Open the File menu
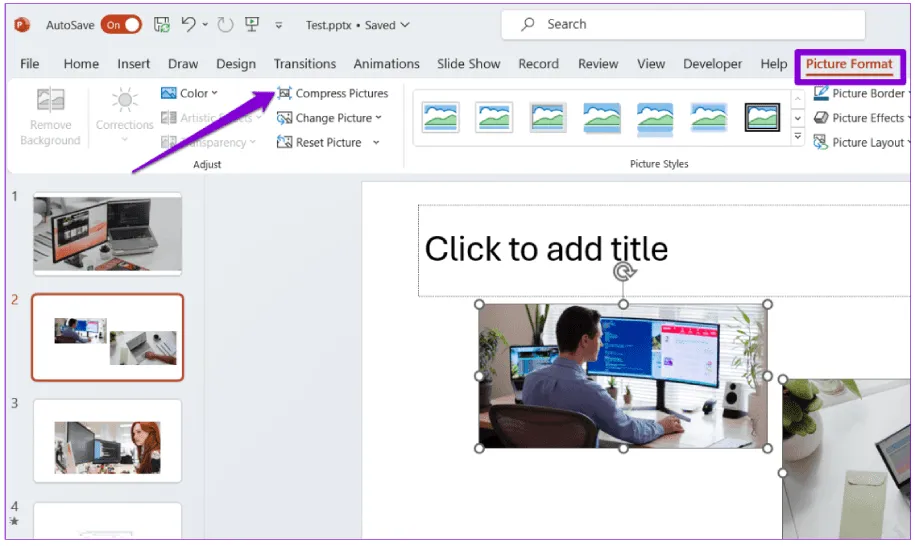 coord(30,64)
